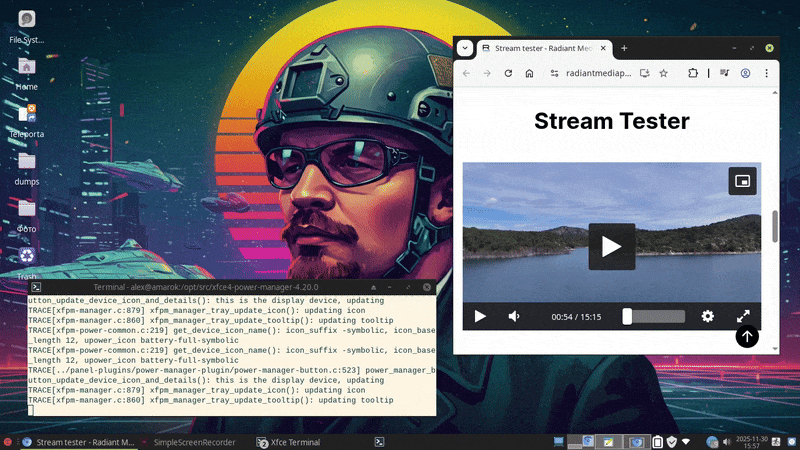
Task: Click the 00:54 / 15:15 time display
Action: pos(576,317)
